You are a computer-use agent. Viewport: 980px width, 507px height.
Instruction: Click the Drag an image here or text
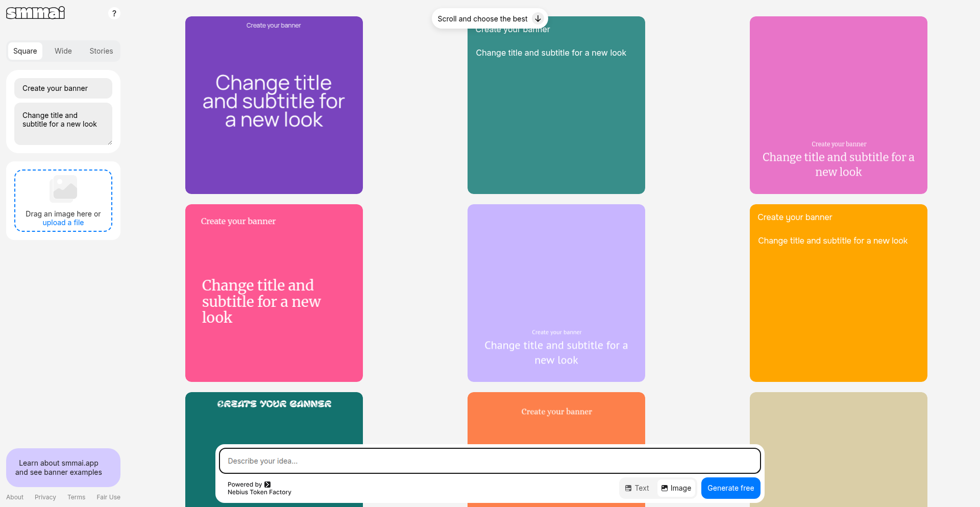(63, 214)
